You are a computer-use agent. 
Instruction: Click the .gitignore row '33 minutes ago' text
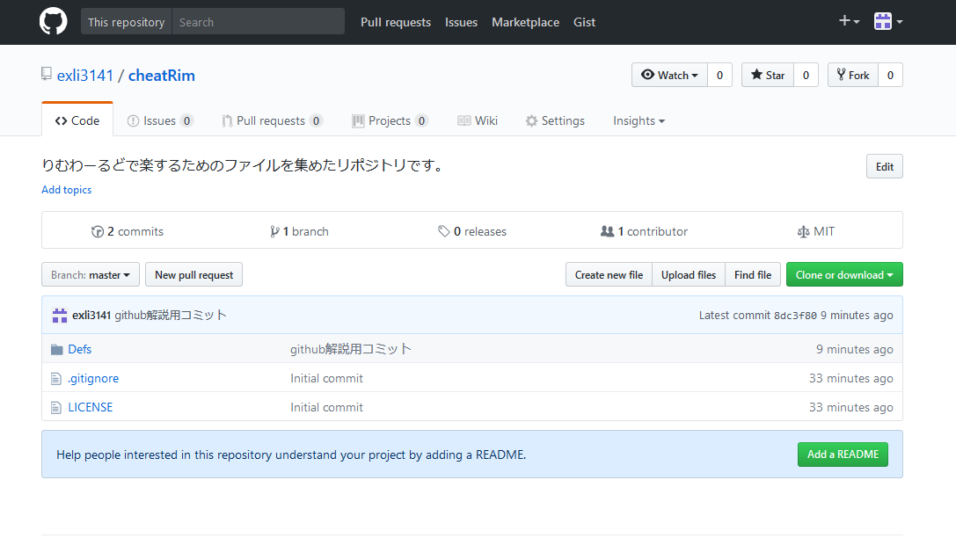coord(851,378)
